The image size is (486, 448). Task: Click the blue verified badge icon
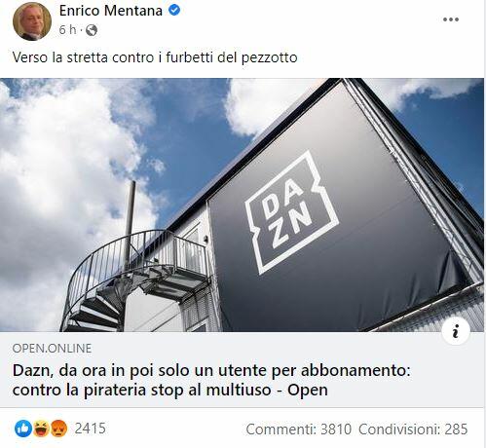174,11
